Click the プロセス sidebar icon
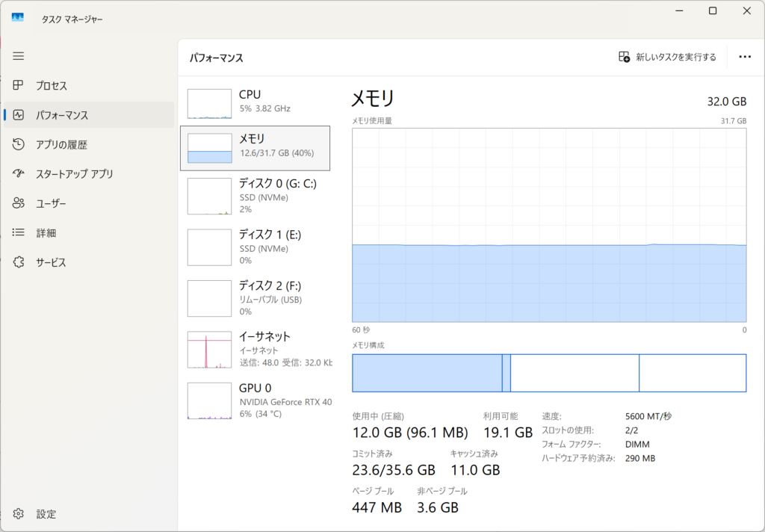This screenshot has width=765, height=532. tap(19, 85)
